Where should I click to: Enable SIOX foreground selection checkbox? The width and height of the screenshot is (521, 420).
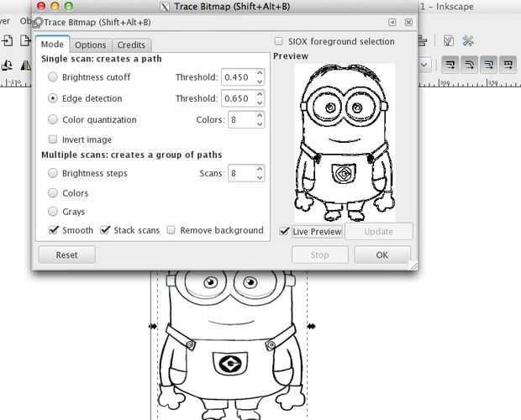279,41
